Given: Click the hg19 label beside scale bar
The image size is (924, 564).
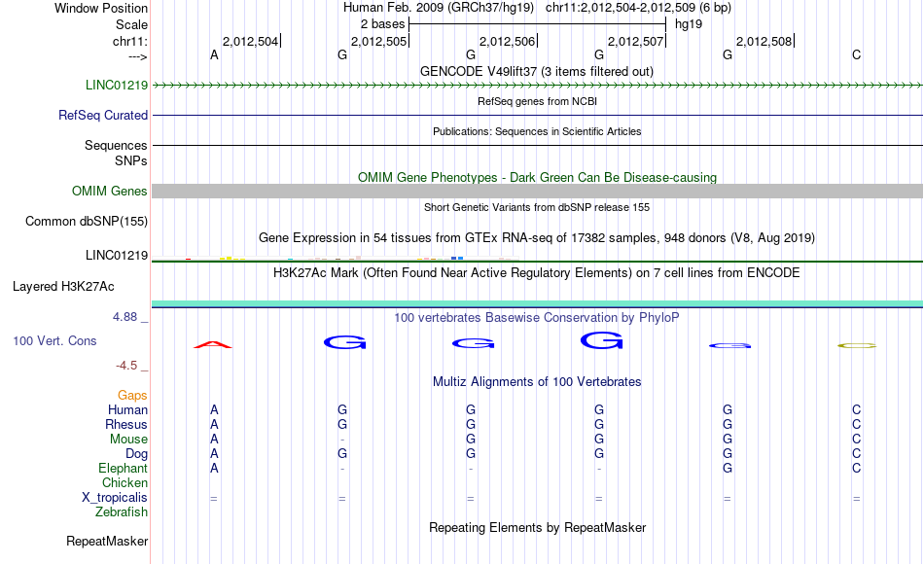Looking at the screenshot, I should 689,24.
